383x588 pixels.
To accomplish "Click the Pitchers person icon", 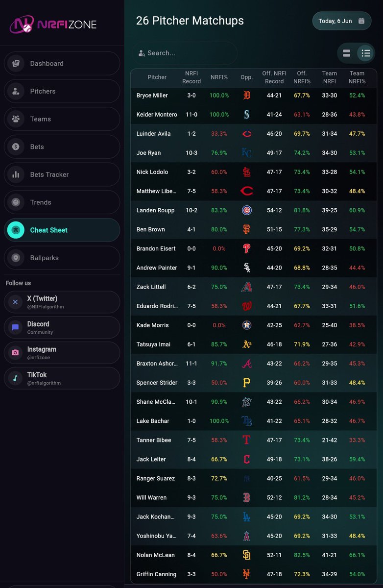I will pyautogui.click(x=16, y=91).
